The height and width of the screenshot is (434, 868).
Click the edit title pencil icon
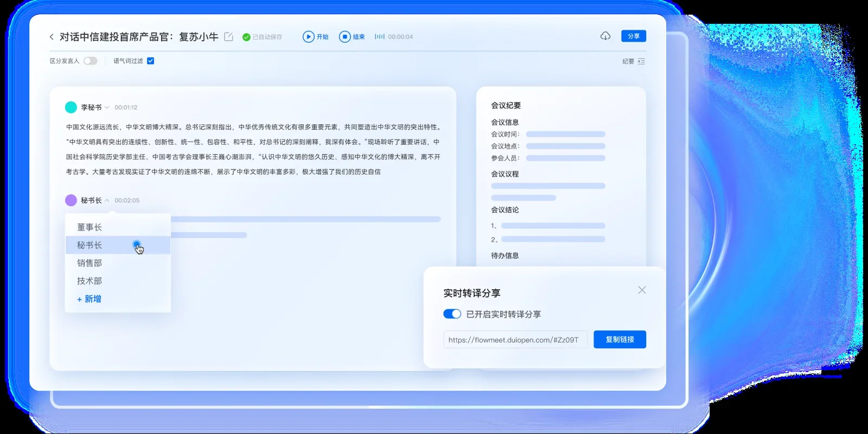229,37
